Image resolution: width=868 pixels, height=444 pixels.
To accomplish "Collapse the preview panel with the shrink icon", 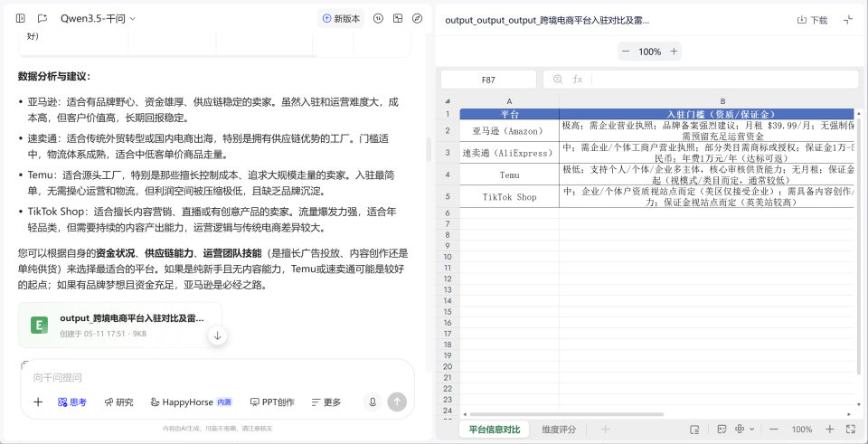I will (848, 20).
